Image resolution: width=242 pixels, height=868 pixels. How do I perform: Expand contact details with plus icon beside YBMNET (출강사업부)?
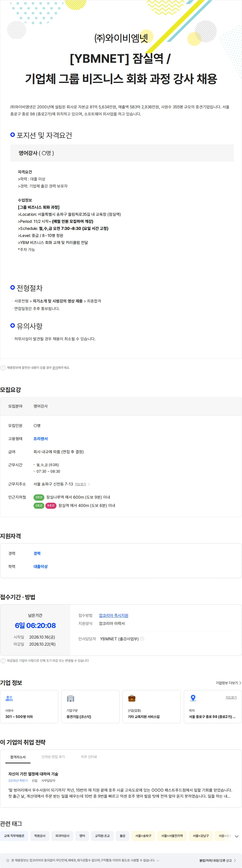pos(142,639)
